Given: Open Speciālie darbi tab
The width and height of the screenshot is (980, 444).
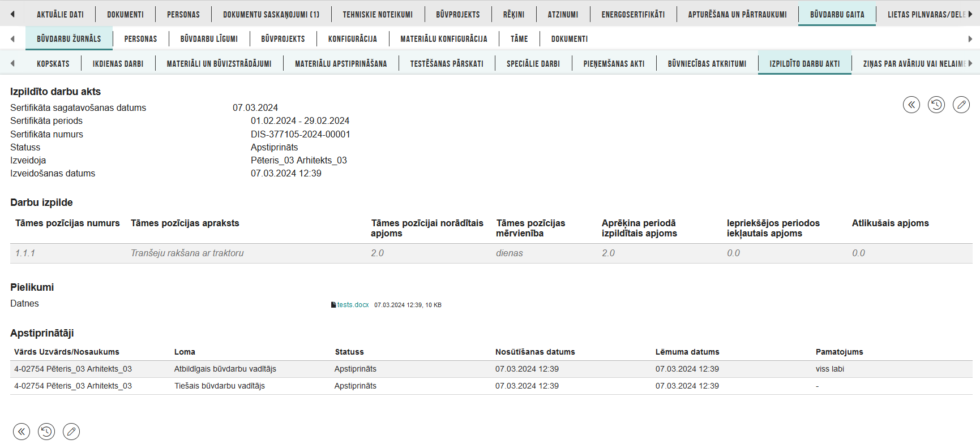Looking at the screenshot, I should tap(533, 63).
